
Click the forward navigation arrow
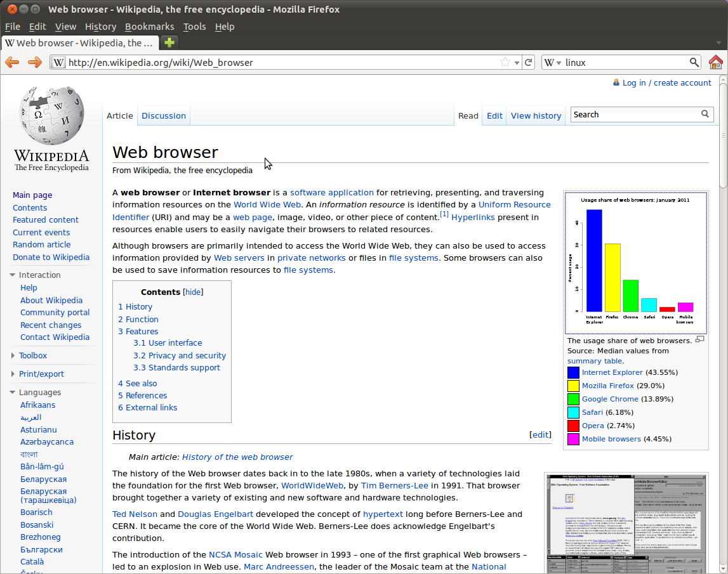pos(35,62)
